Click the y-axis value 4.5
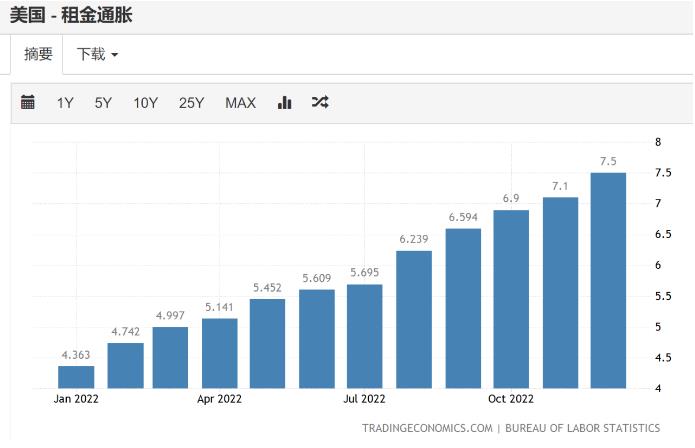This screenshot has width=695, height=448. coord(663,358)
